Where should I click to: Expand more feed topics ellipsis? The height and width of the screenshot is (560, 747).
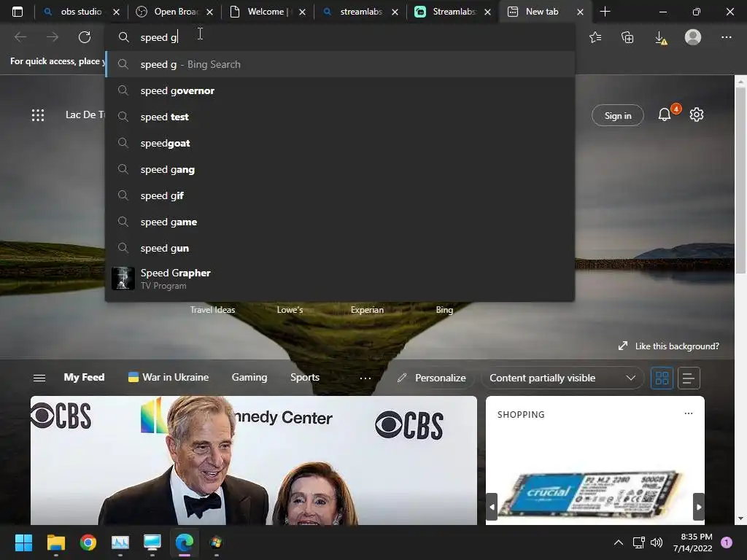pos(365,378)
